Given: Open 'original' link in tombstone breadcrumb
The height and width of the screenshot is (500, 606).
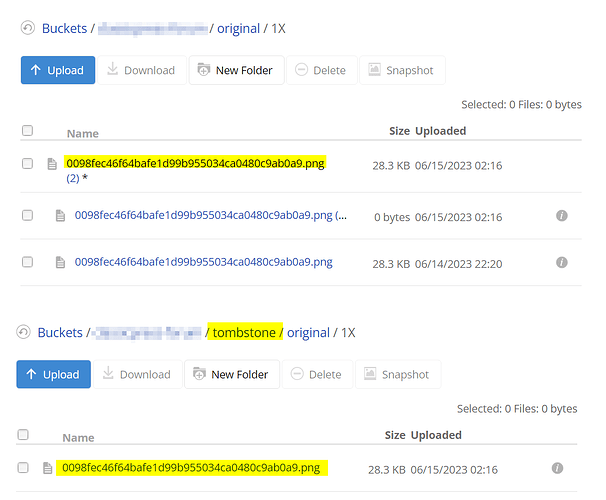Looking at the screenshot, I should point(308,333).
